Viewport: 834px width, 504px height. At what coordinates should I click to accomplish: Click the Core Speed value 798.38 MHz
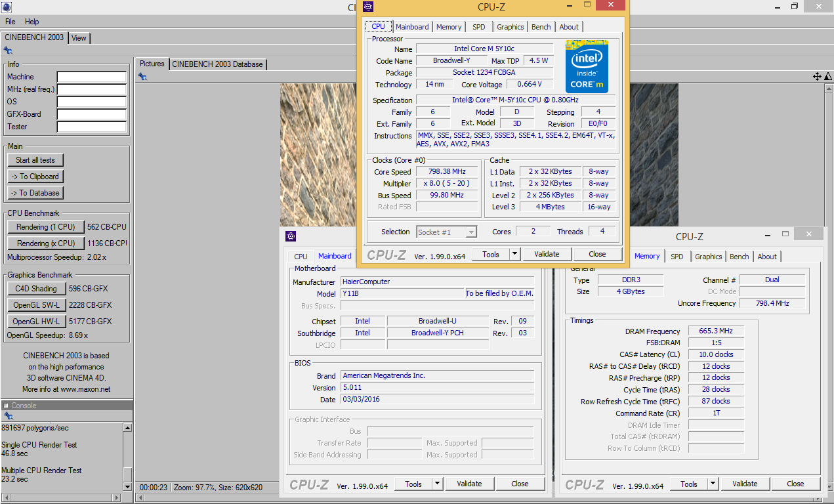coord(447,172)
